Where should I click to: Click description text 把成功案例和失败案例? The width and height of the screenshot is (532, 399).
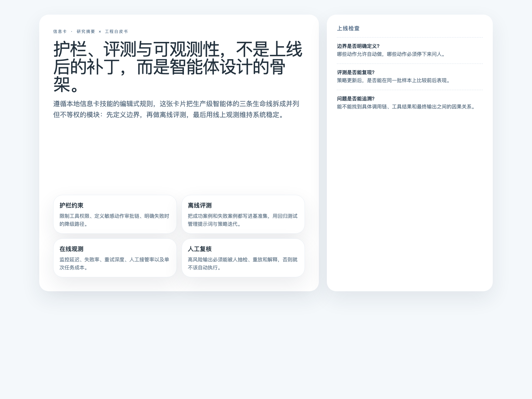click(243, 220)
